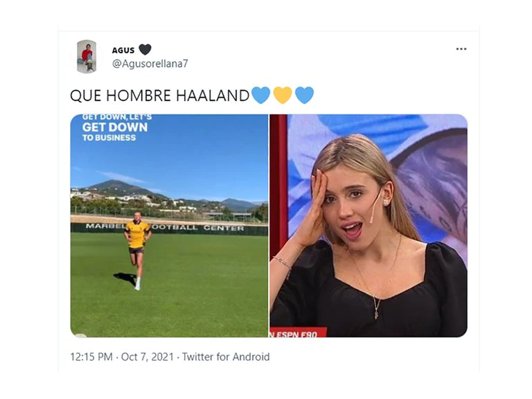Click the yellow heart emoji in tweet
Viewport: 532px width, 399px height.
(283, 95)
